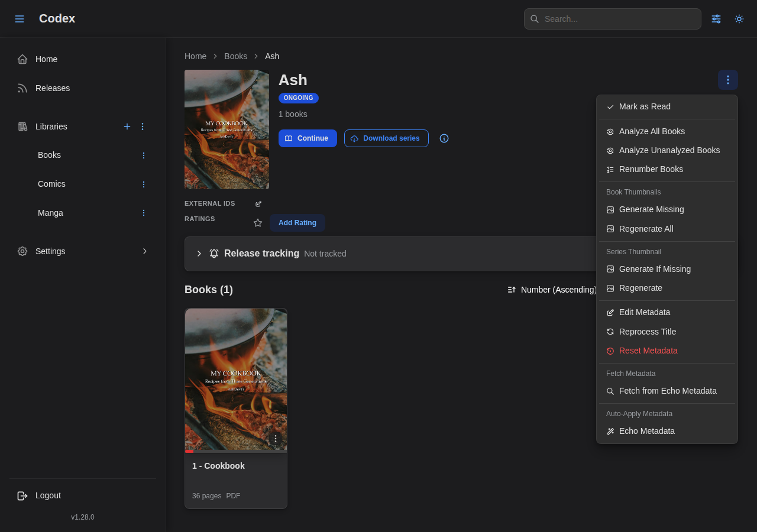Open series info circle icon

[x=444, y=138]
